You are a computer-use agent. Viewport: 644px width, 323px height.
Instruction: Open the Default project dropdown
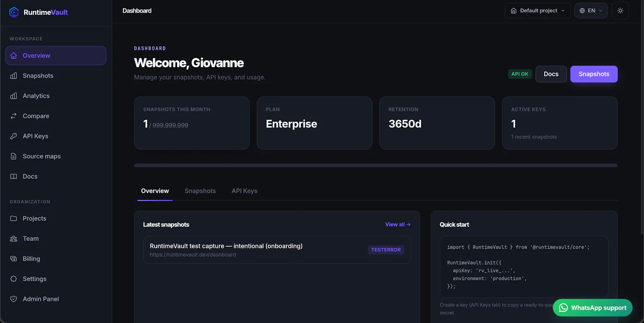538,11
